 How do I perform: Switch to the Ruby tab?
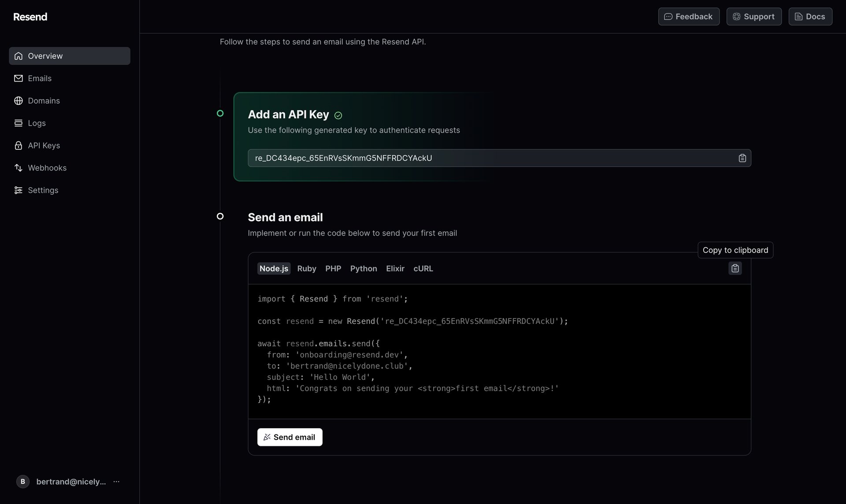[x=307, y=268]
